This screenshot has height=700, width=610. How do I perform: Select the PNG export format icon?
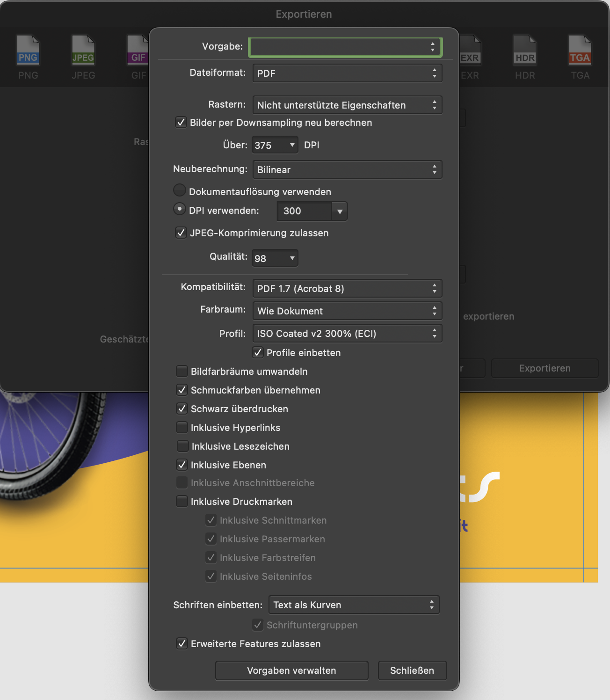(28, 51)
